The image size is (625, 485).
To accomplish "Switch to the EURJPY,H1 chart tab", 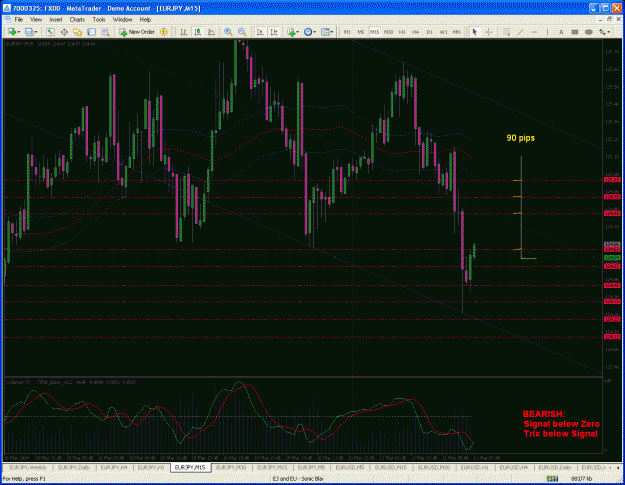I will [151, 467].
